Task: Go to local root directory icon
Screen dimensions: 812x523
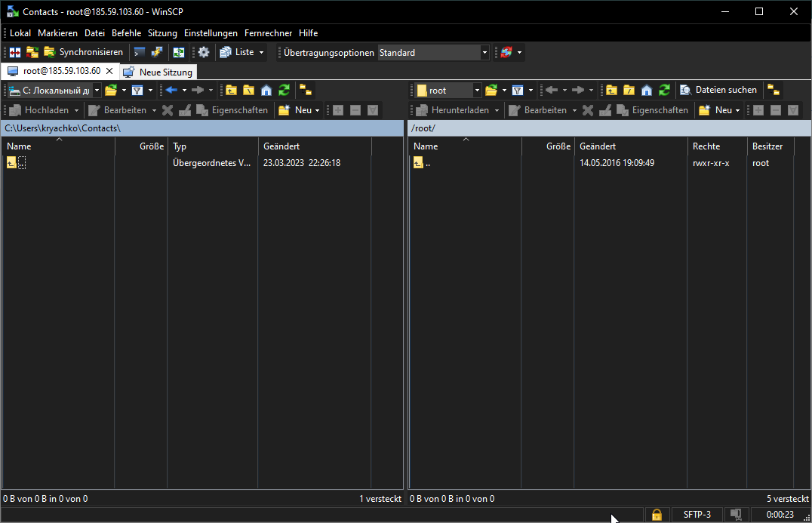Action: (x=248, y=91)
